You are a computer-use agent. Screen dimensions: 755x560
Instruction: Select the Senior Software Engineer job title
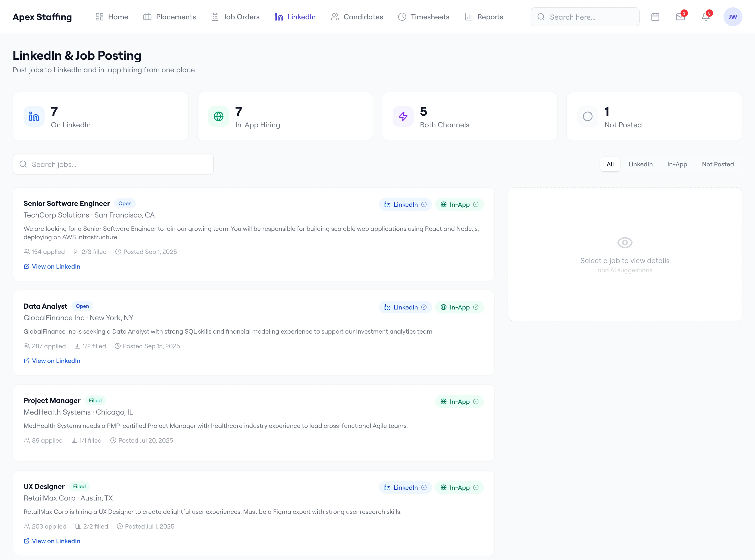[66, 203]
